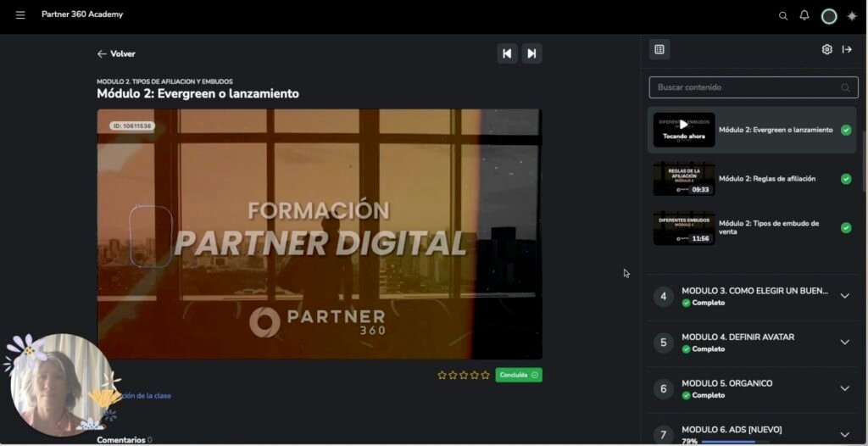The width and height of the screenshot is (868, 446).
Task: Skip to the next lesson
Action: tap(532, 53)
